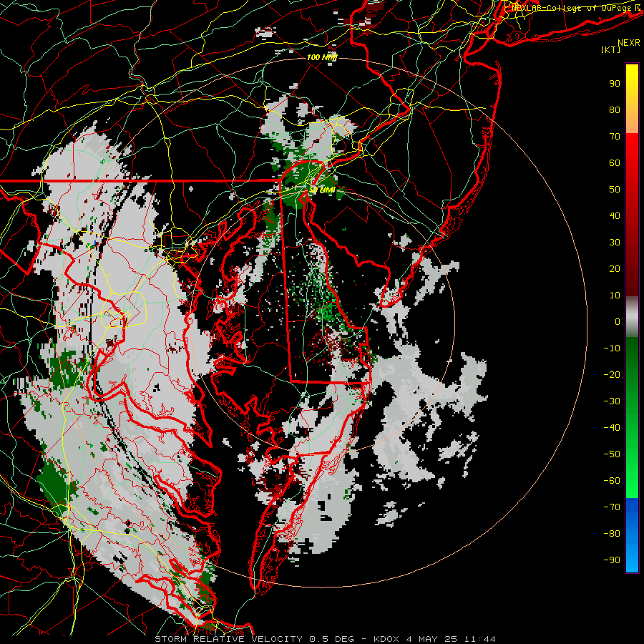Click the -90 value on velocity scale
644x644 pixels.
(612, 560)
